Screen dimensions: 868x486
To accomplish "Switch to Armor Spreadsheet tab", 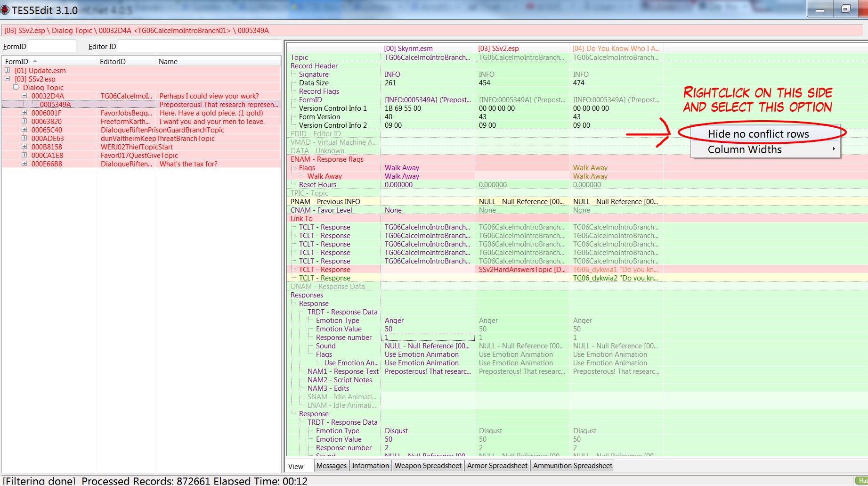I will (497, 466).
